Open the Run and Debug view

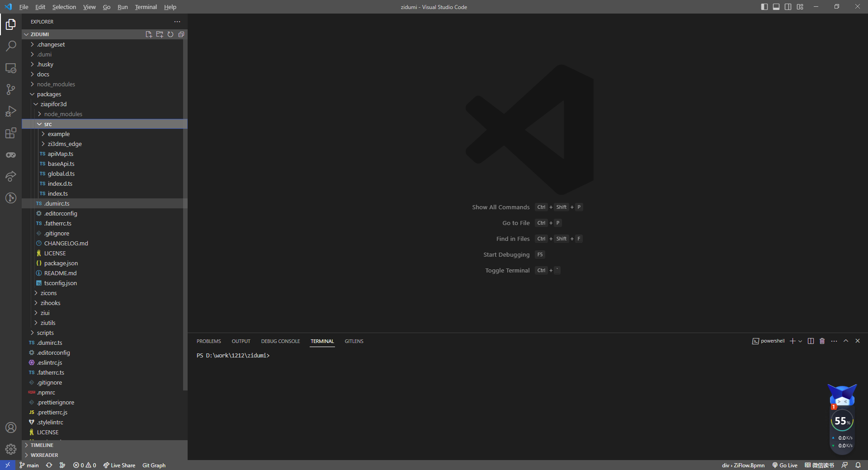click(x=11, y=111)
